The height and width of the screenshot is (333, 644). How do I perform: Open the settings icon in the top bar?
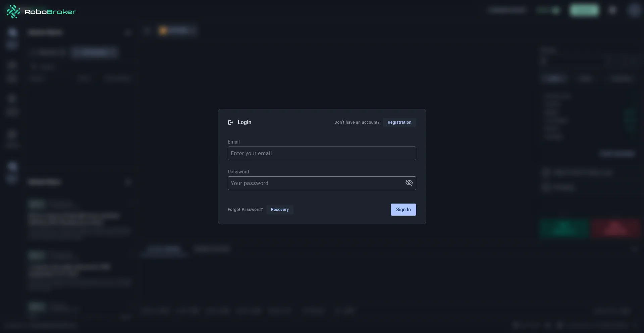coord(613,10)
